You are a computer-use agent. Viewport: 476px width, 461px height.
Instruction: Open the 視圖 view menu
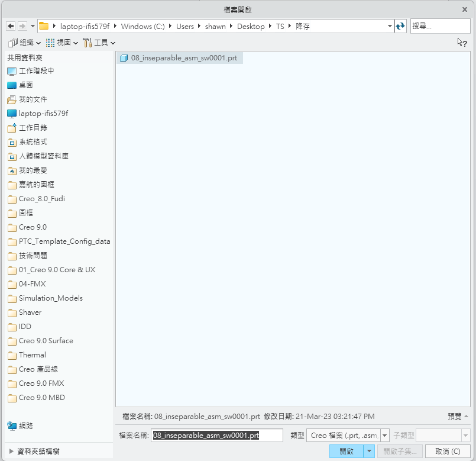coord(62,43)
